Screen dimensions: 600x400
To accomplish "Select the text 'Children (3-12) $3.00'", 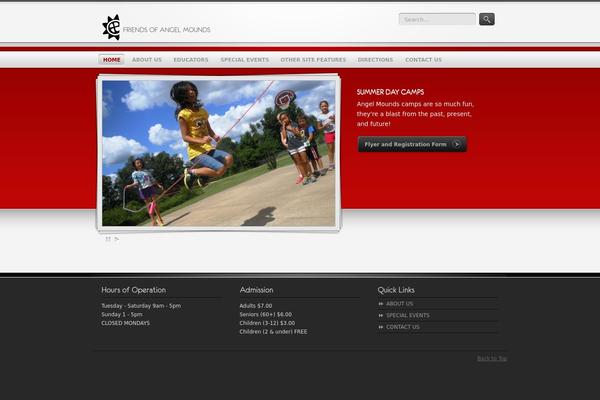I will click(267, 323).
